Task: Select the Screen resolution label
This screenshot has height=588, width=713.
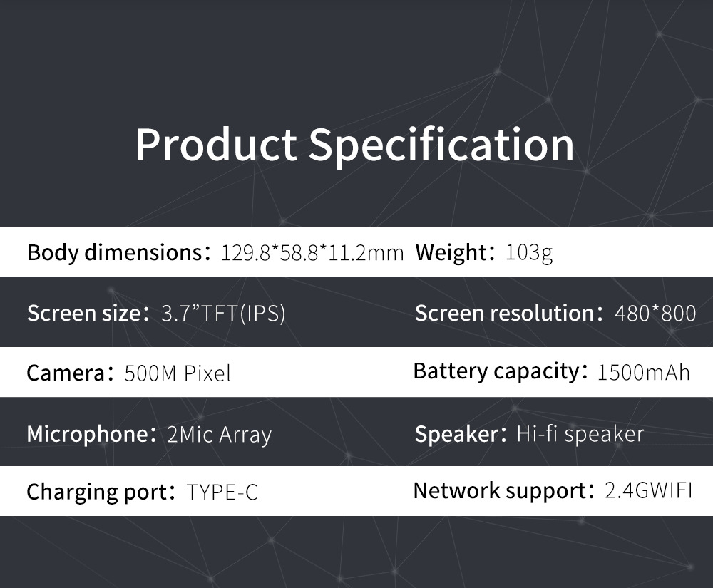Action: coord(504,313)
